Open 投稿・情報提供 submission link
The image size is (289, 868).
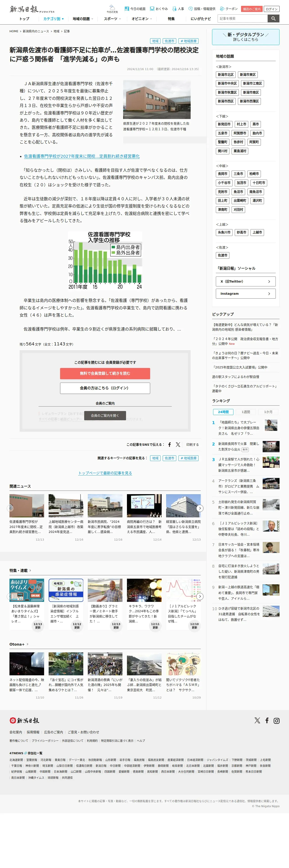[x=202, y=9]
